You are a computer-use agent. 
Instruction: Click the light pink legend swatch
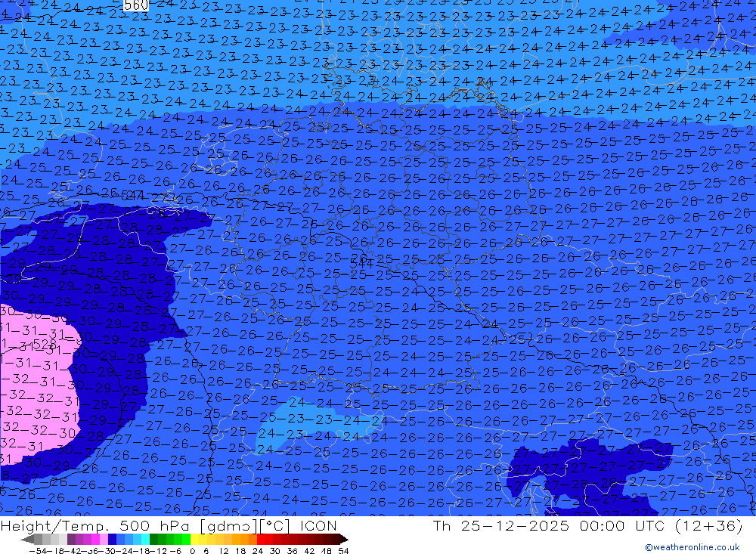tap(104, 539)
